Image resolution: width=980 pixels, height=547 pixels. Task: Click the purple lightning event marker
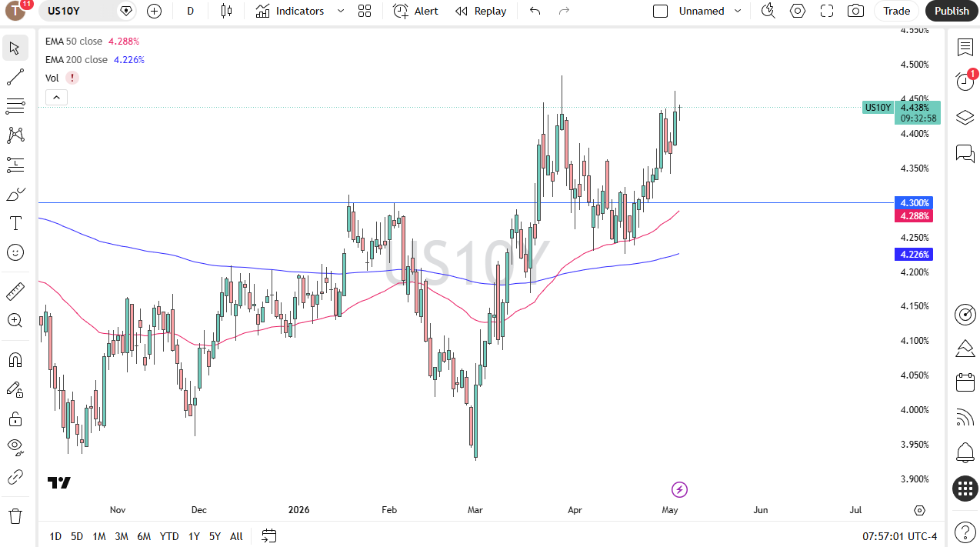[679, 489]
